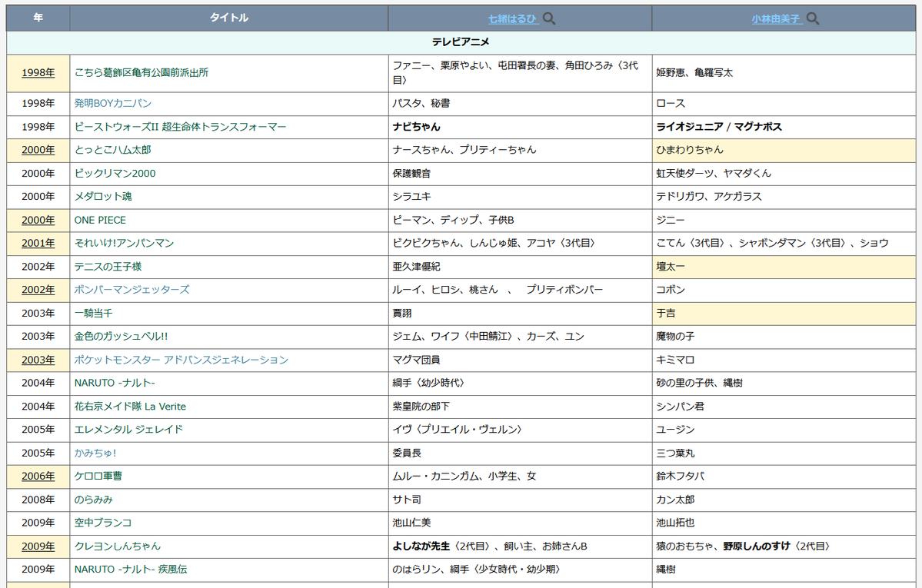Select the 池山仁美 role cell
Viewport: 922px width, 588px height.
tap(520, 523)
